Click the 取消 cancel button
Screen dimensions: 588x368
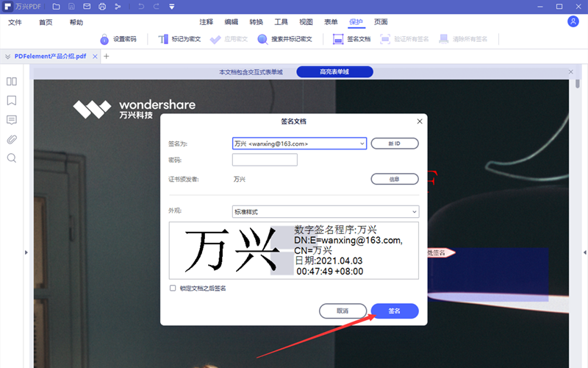point(343,311)
